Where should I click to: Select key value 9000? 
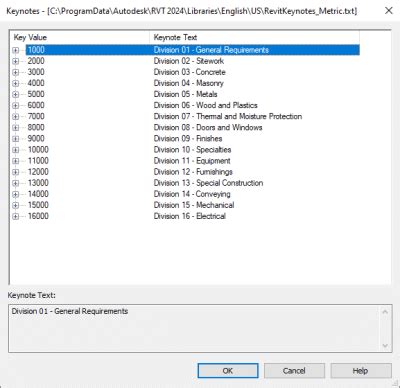point(36,138)
